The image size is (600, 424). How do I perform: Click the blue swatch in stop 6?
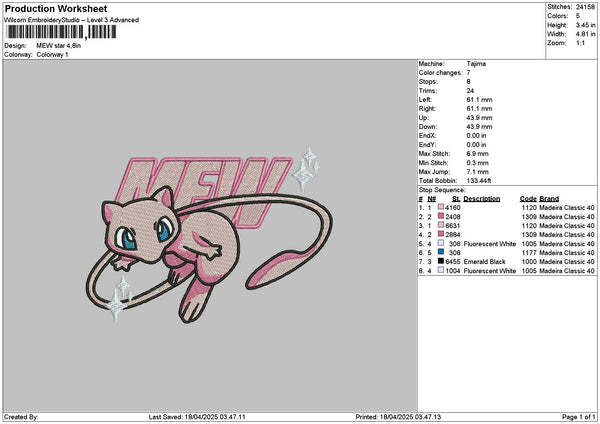440,252
